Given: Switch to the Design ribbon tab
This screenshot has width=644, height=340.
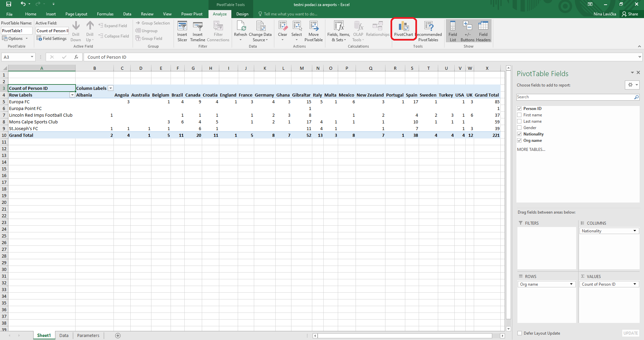Looking at the screenshot, I should [x=242, y=14].
